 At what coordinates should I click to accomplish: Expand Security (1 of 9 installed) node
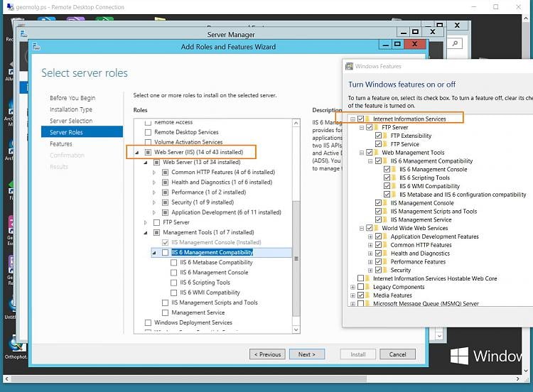pos(154,202)
